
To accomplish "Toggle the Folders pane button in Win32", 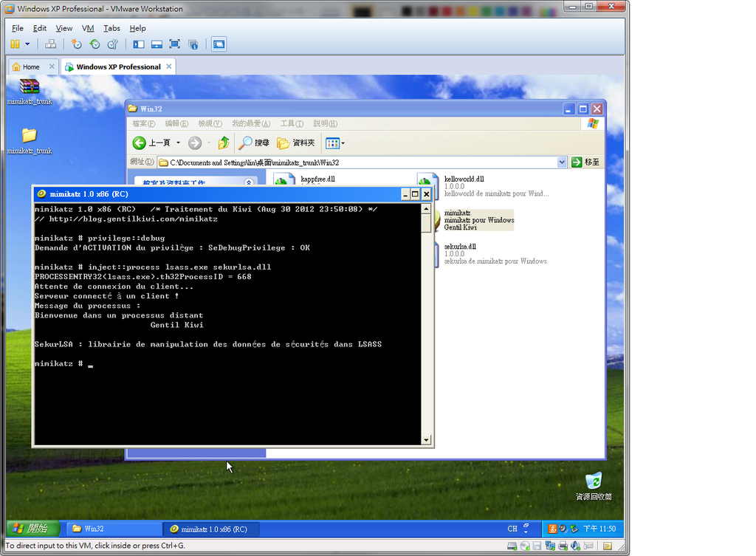I will point(295,143).
